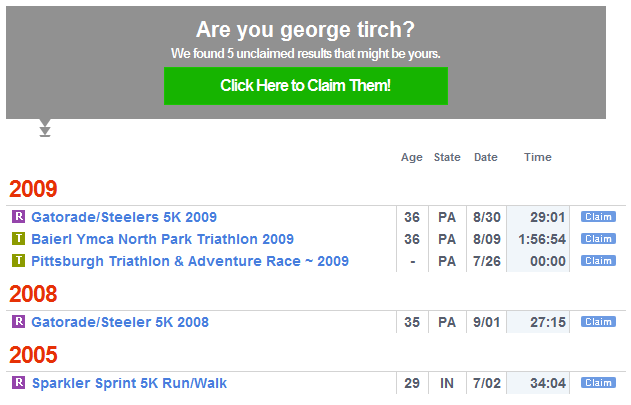Claim the 00:00 Pittsburgh Triathlon result
The width and height of the screenshot is (631, 405).
(598, 260)
